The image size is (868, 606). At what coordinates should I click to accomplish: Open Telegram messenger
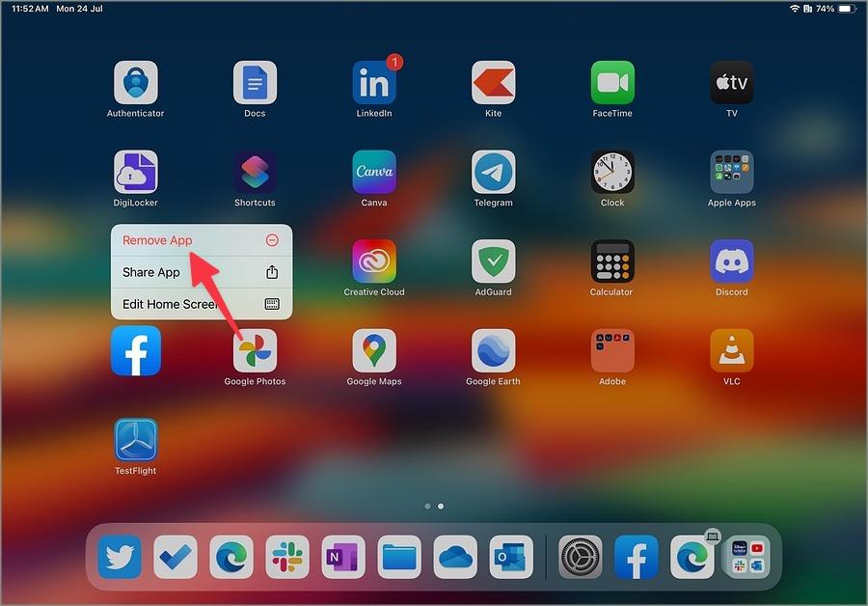pos(493,172)
